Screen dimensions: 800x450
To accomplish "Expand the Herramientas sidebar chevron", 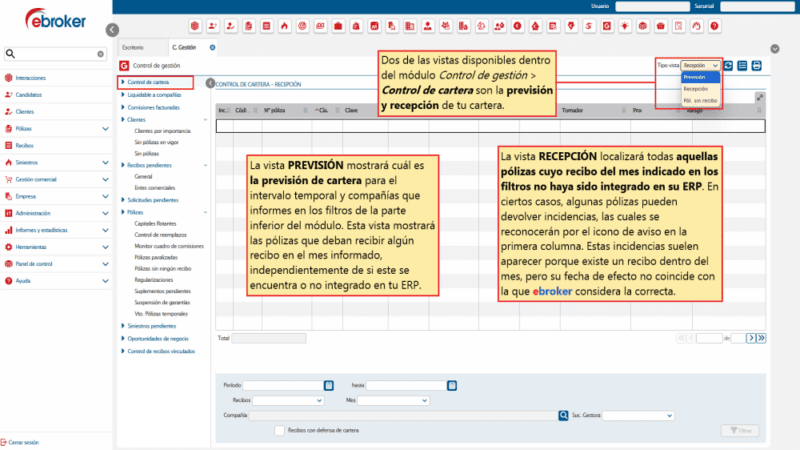I will [105, 247].
